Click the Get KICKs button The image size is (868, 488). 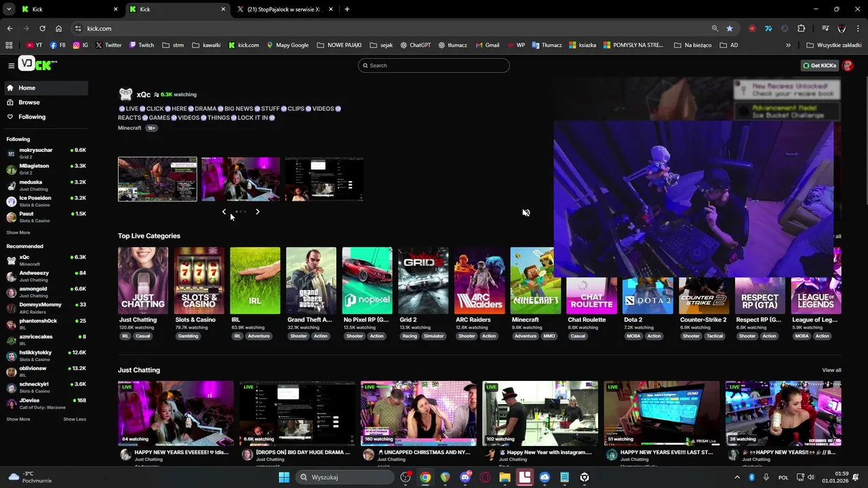(x=820, y=66)
